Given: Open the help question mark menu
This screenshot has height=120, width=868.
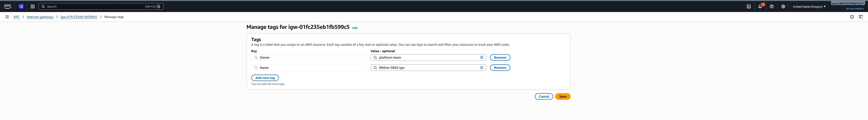Looking at the screenshot, I should click(x=771, y=6).
